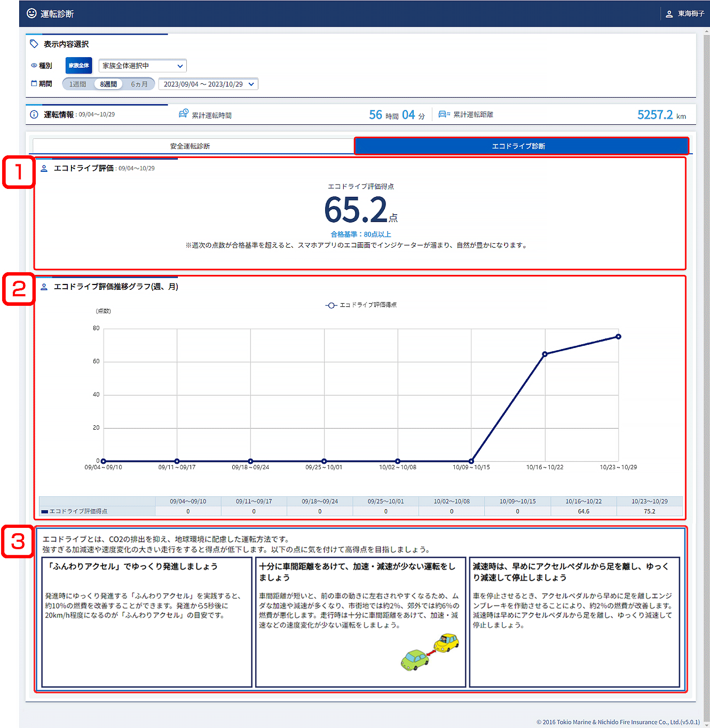The width and height of the screenshot is (710, 728).
Task: Click the 10/23~10/29 data point on graph
Action: (618, 337)
